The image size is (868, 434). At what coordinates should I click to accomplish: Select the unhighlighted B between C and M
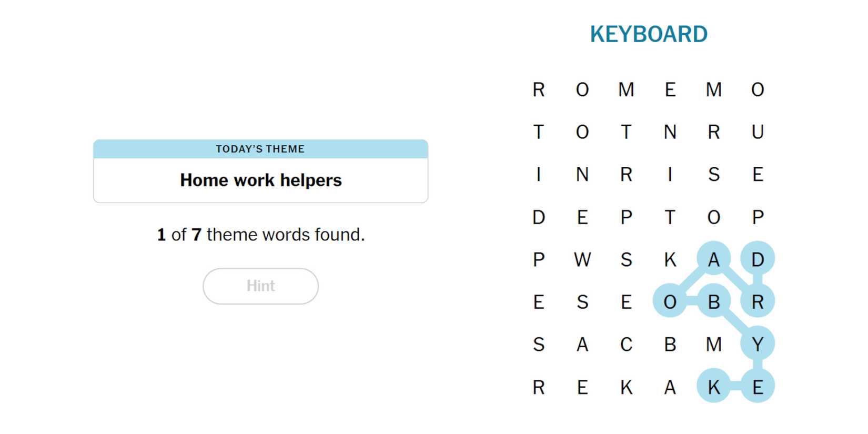coord(670,345)
